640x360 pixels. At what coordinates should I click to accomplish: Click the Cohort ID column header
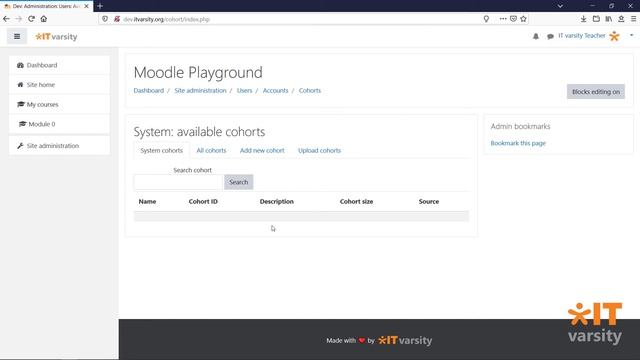pyautogui.click(x=203, y=202)
